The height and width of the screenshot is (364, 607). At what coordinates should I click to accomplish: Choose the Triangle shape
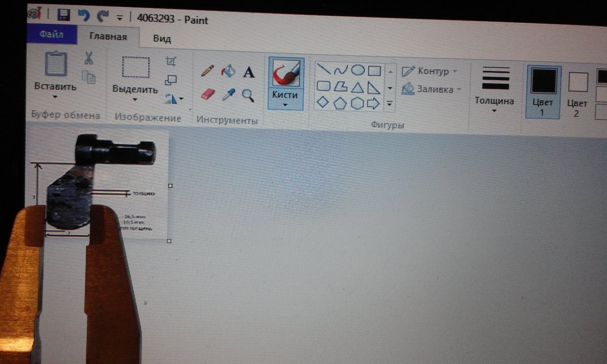point(357,87)
